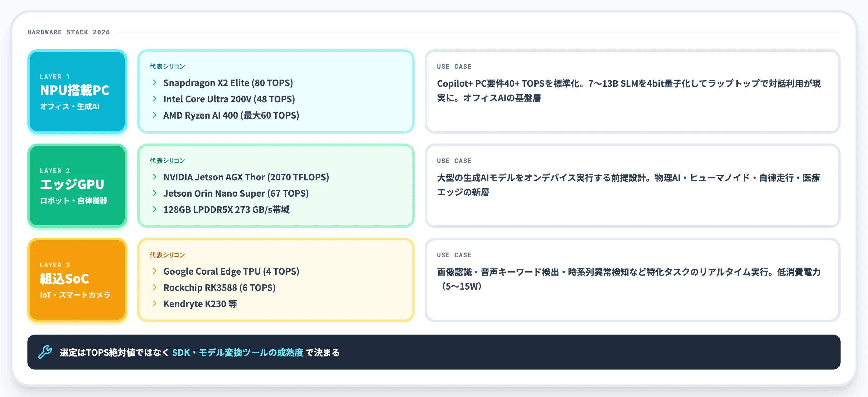Click Snapdragon X2 Elite (80 TOPS) text

[228, 83]
